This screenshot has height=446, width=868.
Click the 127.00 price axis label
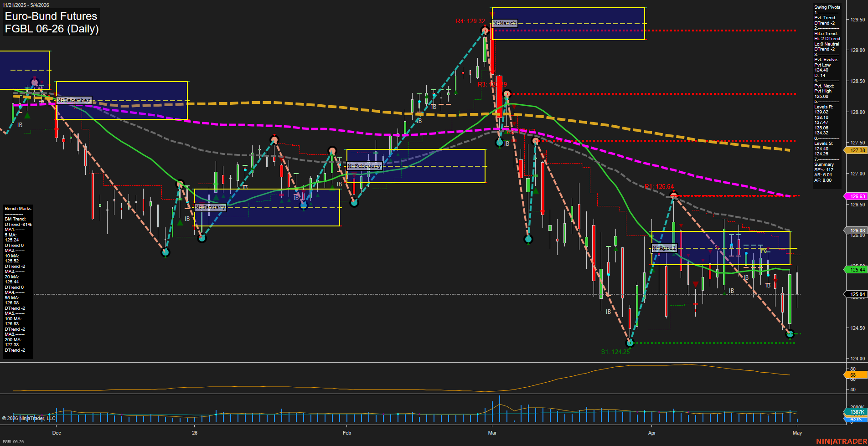[858, 174]
